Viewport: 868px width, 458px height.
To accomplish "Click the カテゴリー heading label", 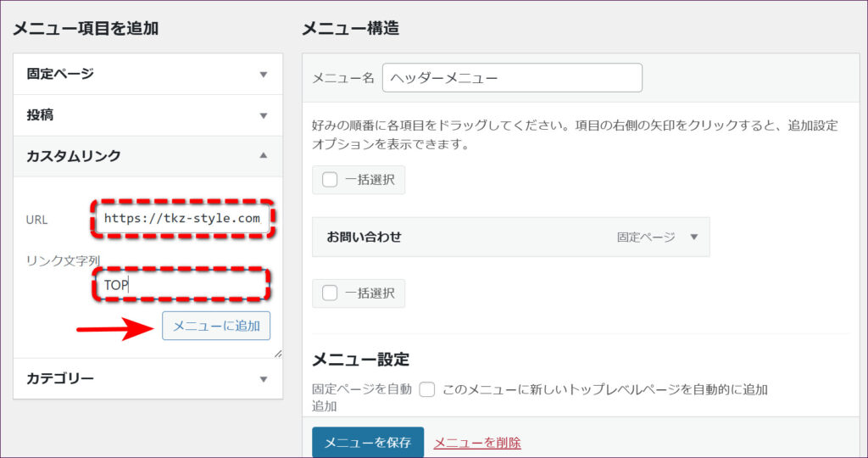I will pyautogui.click(x=60, y=379).
